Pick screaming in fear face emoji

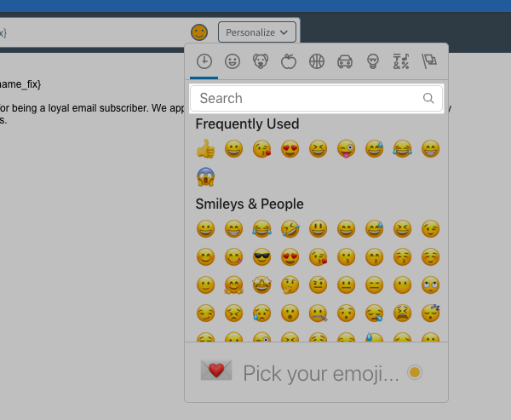(x=205, y=176)
